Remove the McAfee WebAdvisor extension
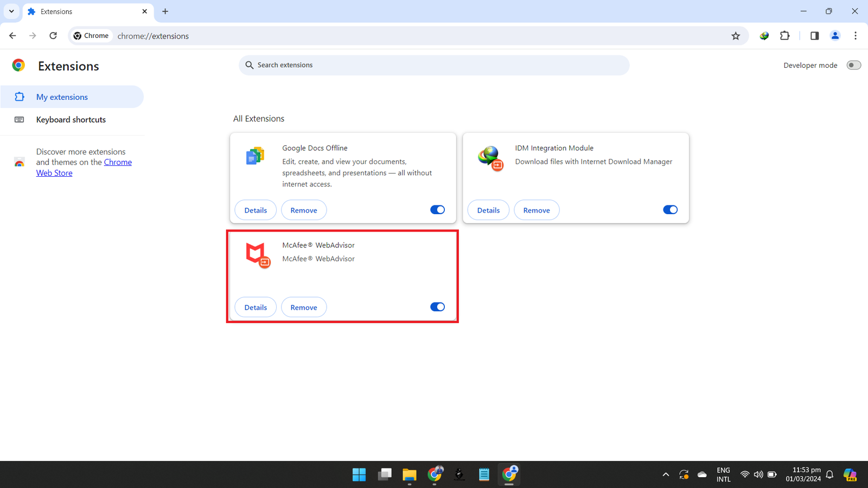 pos(304,307)
